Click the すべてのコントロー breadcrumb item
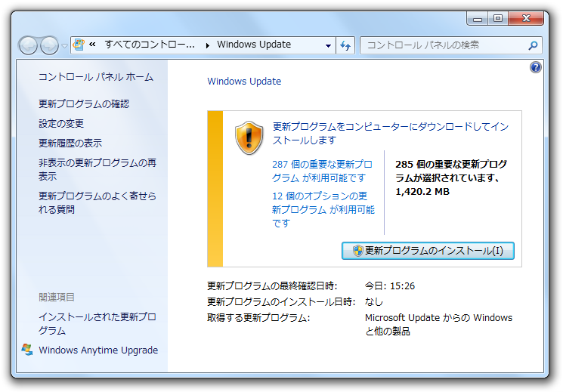Screen dimensions: 563x392 148,45
